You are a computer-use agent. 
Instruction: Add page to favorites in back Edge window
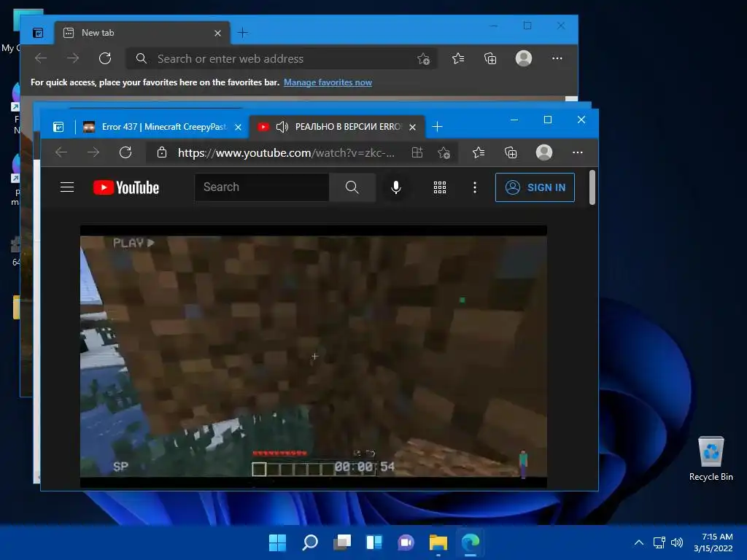pyautogui.click(x=423, y=58)
